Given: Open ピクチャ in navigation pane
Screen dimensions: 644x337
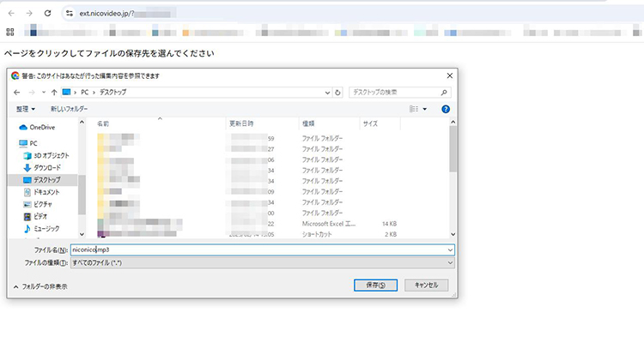Looking at the screenshot, I should pos(38,204).
